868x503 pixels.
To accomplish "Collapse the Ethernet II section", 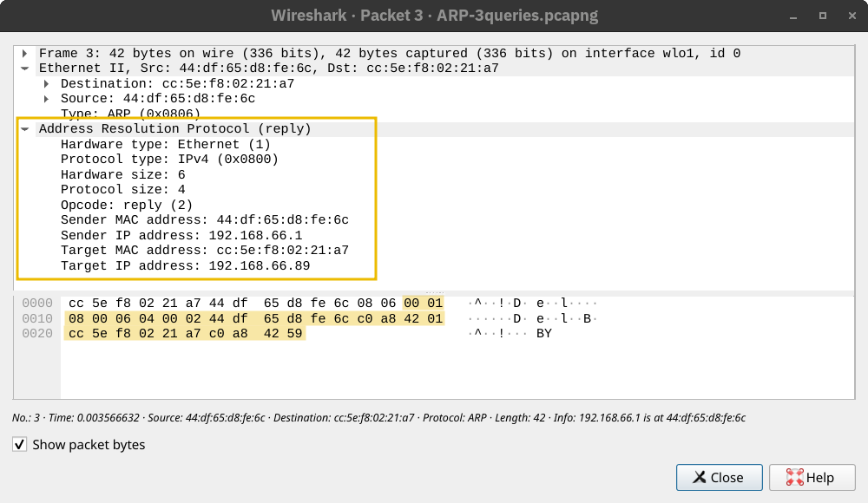I will click(x=25, y=69).
